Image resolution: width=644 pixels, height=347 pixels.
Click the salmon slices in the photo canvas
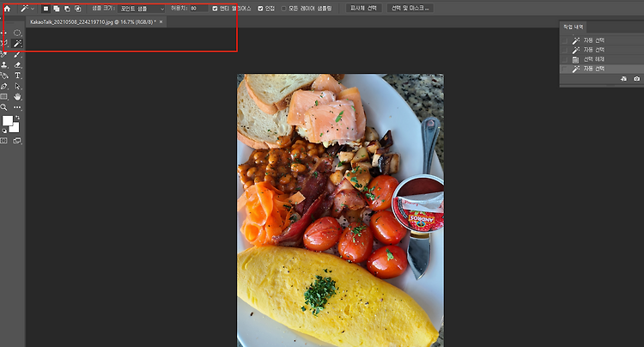tap(326, 111)
